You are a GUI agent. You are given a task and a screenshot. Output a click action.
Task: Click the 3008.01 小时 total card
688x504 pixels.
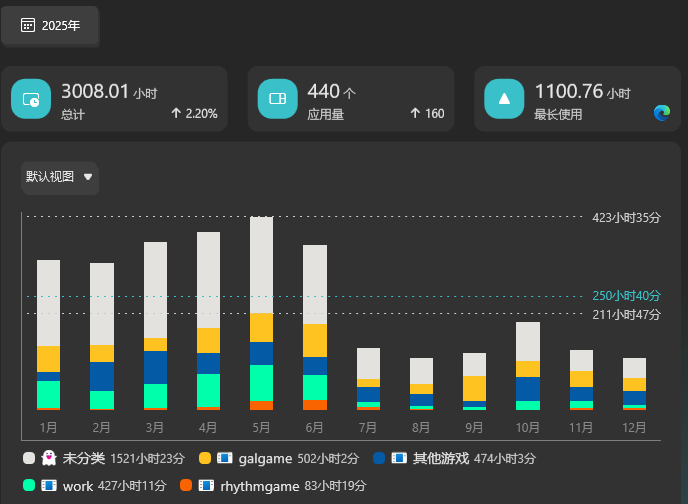[114, 99]
